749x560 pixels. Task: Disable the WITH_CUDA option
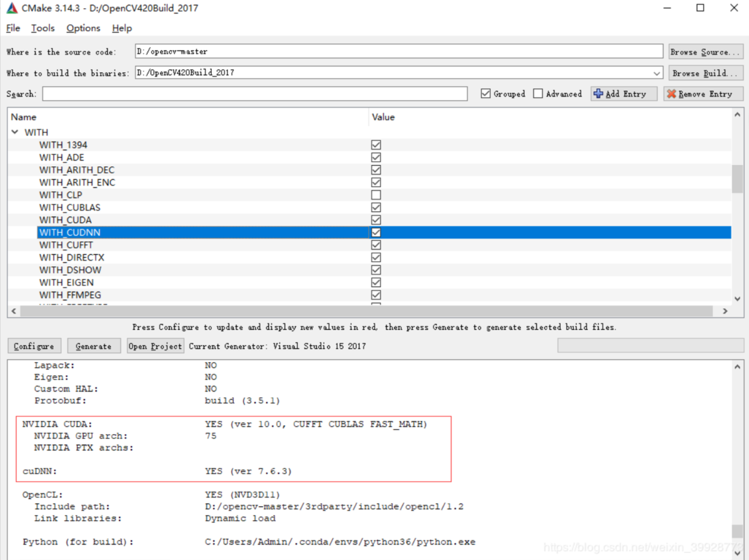375,219
